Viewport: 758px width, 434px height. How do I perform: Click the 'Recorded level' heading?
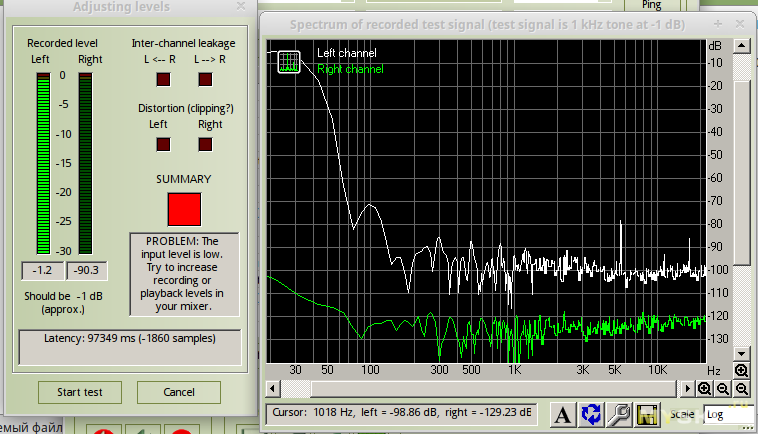[x=62, y=43]
